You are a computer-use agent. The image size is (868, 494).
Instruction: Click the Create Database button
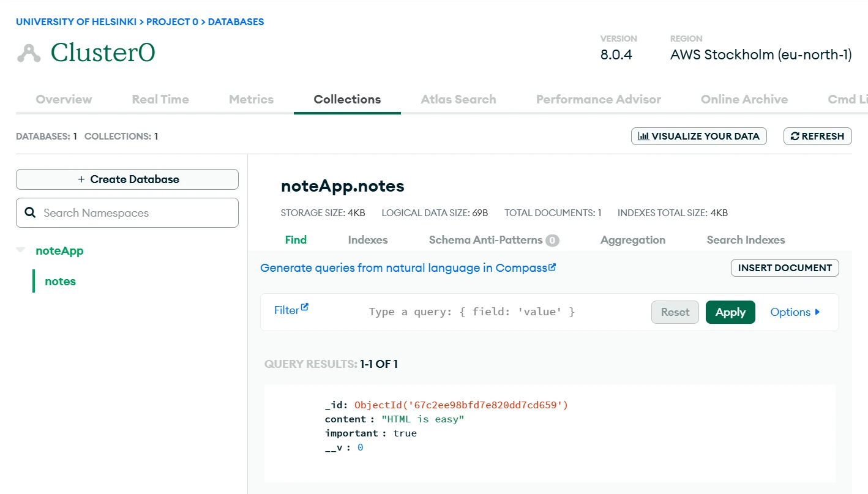[x=127, y=179]
